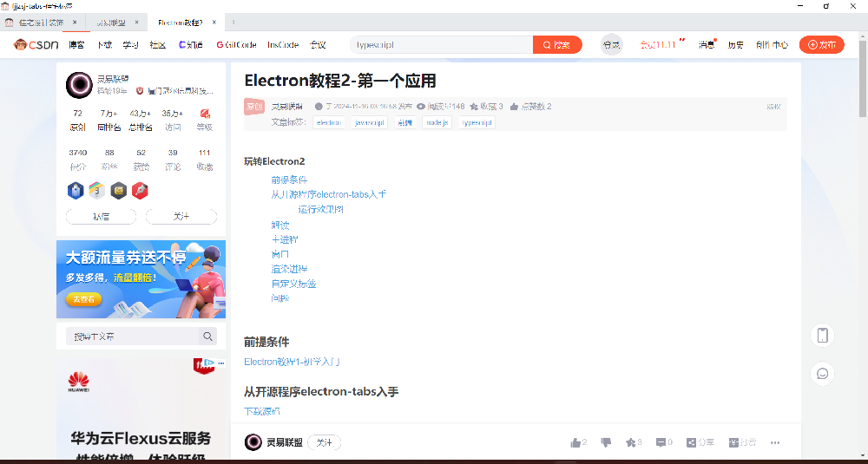Close the 住宅设计装饰 tab
The width and height of the screenshot is (868, 464).
(74, 23)
